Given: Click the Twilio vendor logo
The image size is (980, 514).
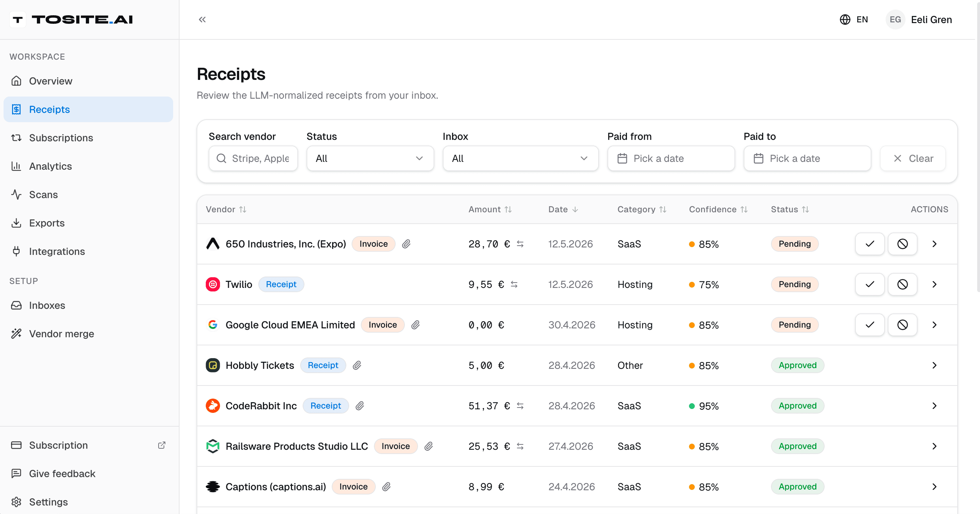Looking at the screenshot, I should [213, 284].
